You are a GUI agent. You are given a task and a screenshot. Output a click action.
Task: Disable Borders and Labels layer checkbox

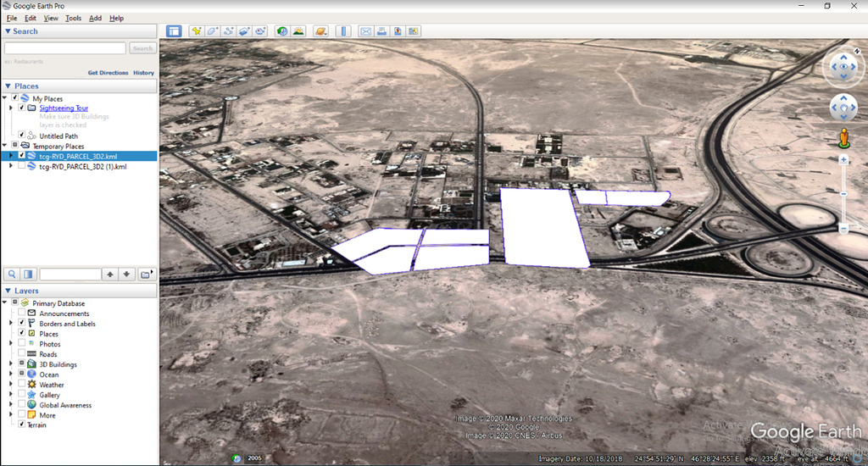[21, 323]
